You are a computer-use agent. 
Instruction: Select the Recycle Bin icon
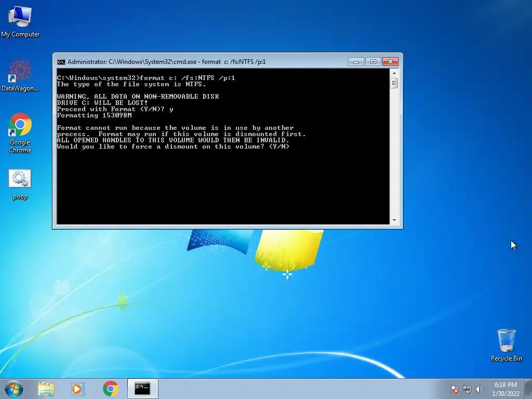pyautogui.click(x=506, y=345)
